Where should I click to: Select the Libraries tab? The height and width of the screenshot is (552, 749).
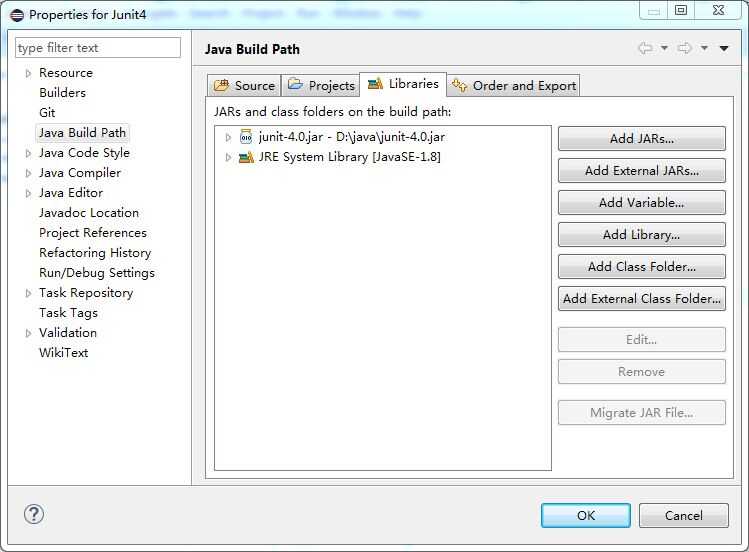[403, 84]
